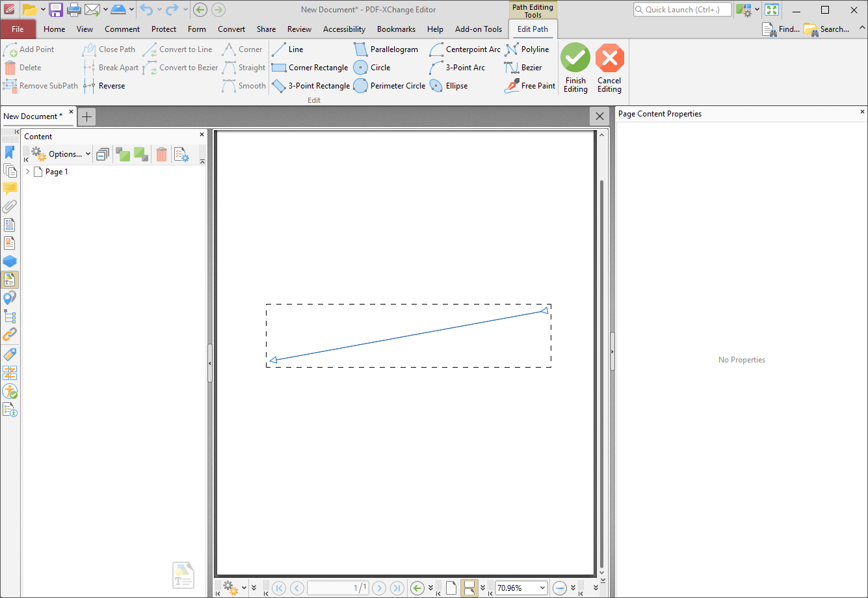
Task: Click the Cancel Editing icon
Action: click(x=609, y=58)
